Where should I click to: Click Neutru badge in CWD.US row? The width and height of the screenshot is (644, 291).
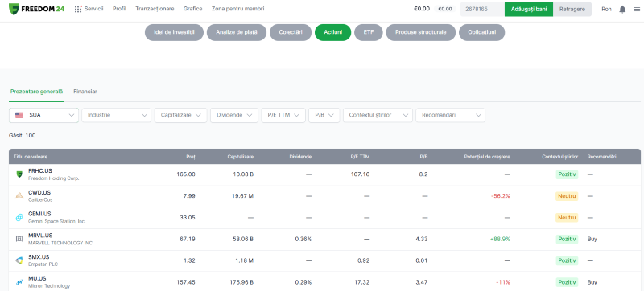coord(567,196)
